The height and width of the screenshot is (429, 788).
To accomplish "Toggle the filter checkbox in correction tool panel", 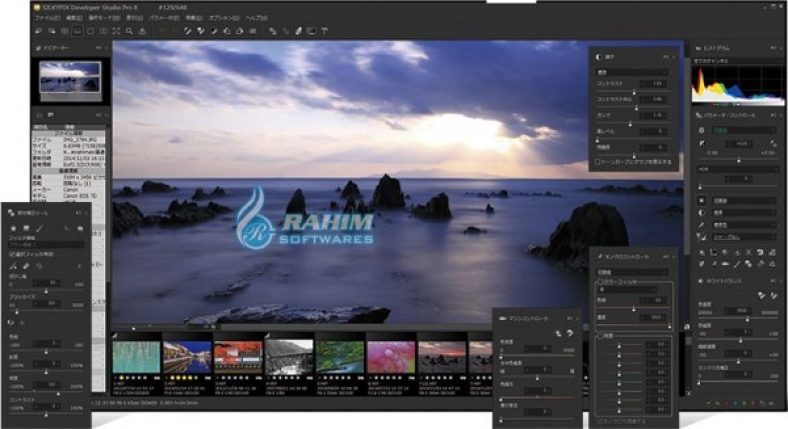I will [11, 254].
